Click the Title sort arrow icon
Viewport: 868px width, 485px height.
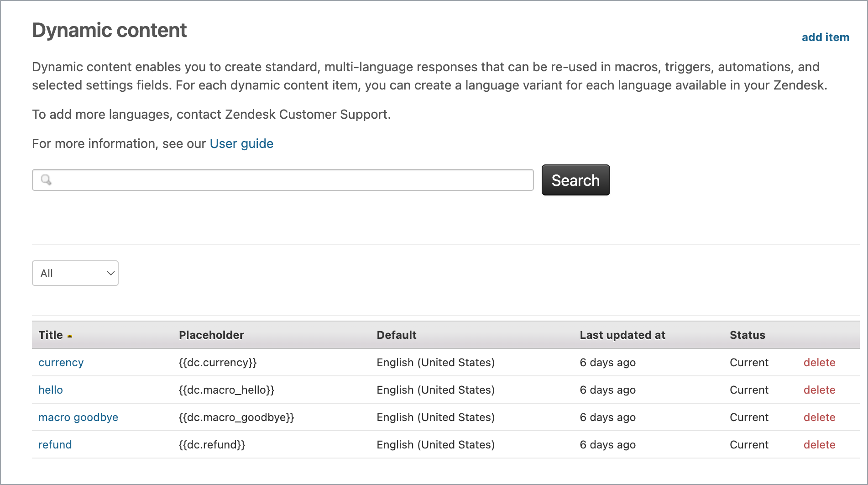click(70, 336)
